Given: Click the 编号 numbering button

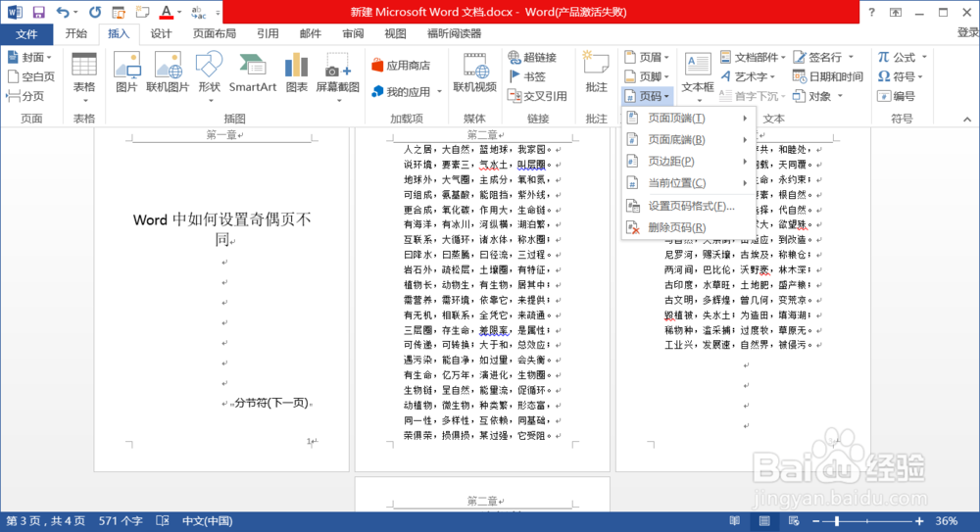Looking at the screenshot, I should click(897, 96).
